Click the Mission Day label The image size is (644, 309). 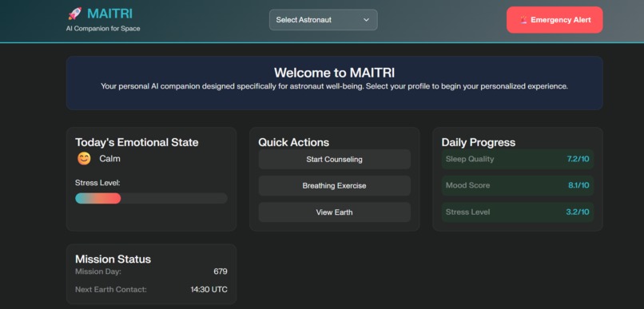pos(98,271)
